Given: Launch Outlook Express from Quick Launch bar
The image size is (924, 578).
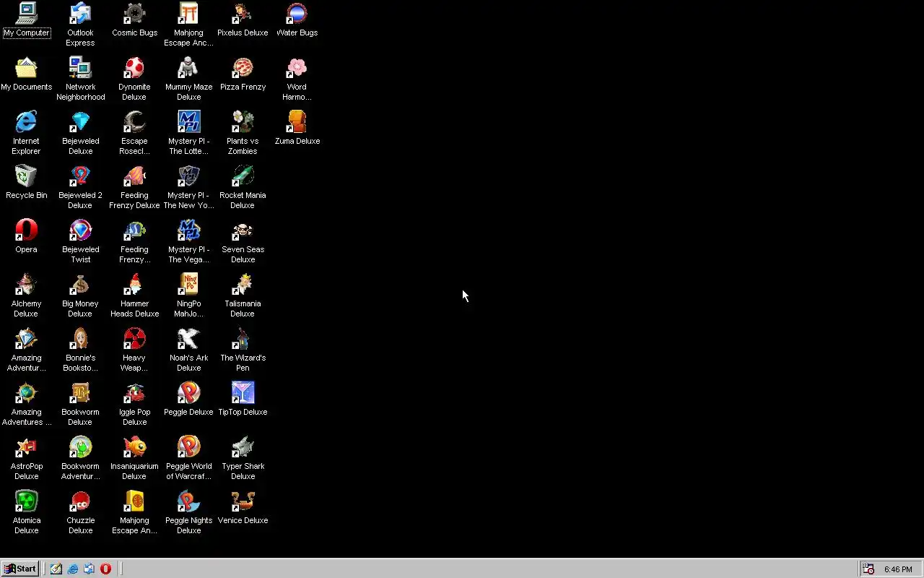Looking at the screenshot, I should (89, 569).
